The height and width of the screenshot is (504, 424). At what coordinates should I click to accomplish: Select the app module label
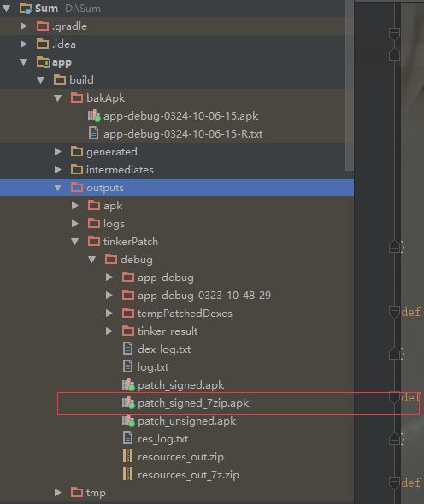62,62
